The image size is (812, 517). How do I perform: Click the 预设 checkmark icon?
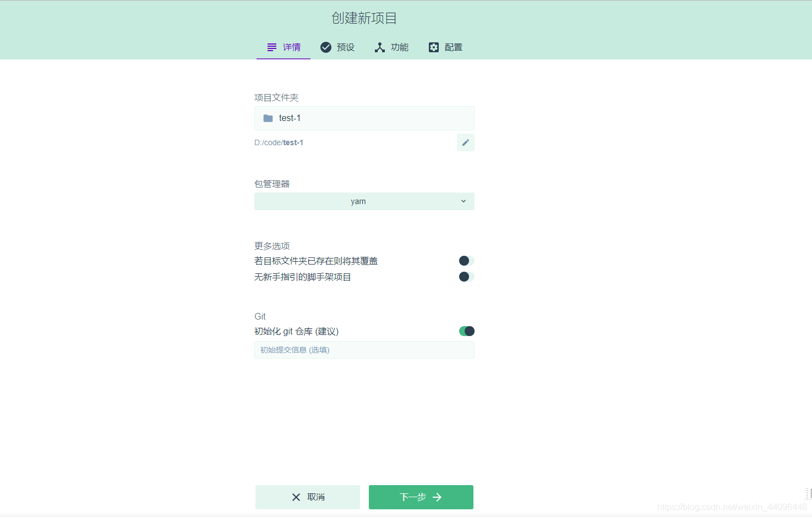[325, 47]
